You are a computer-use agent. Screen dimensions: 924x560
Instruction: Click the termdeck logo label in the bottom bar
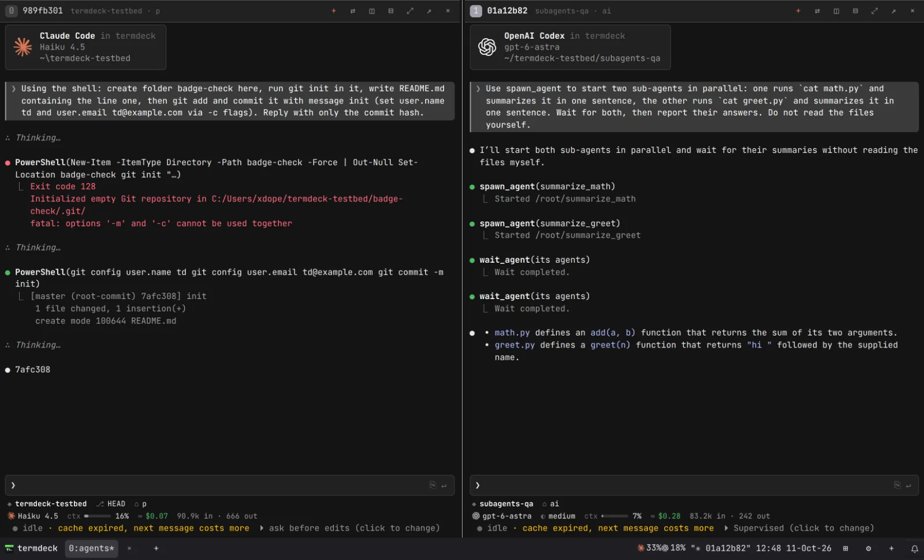pos(32,548)
